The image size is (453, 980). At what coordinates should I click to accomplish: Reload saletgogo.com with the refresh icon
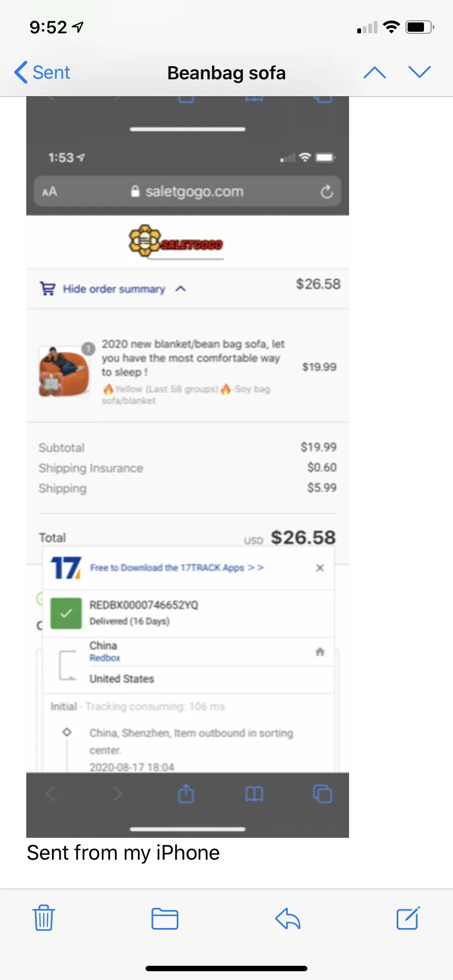click(327, 191)
